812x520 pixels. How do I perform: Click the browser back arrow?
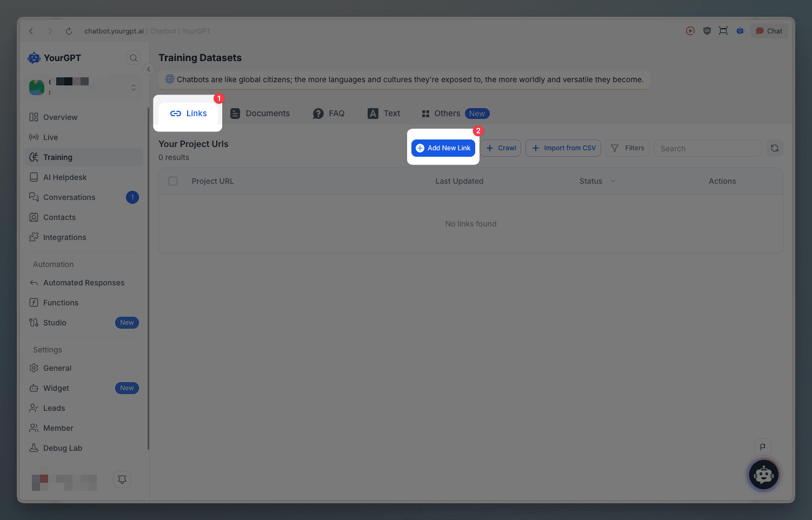click(31, 31)
